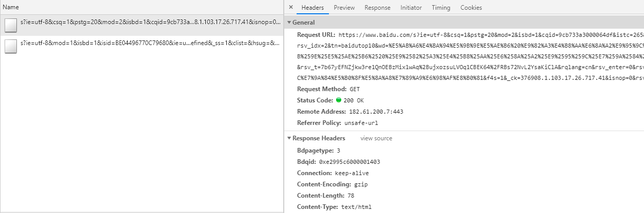Click the Content-Length value 78
This screenshot has height=213, width=644.
point(351,196)
